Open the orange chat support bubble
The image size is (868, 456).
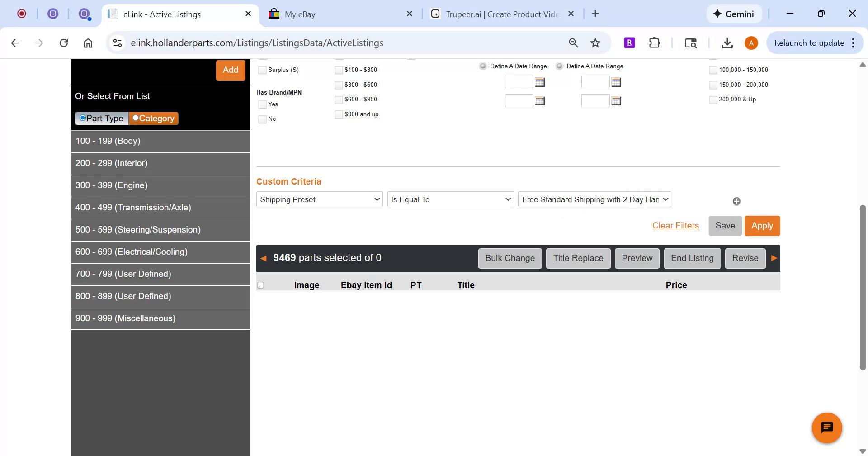(827, 427)
